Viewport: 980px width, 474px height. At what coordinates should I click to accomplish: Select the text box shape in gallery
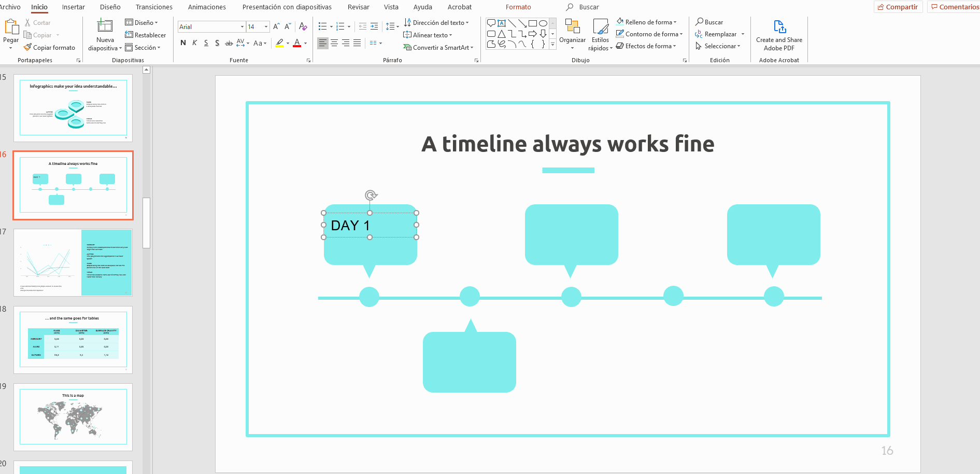tap(502, 23)
